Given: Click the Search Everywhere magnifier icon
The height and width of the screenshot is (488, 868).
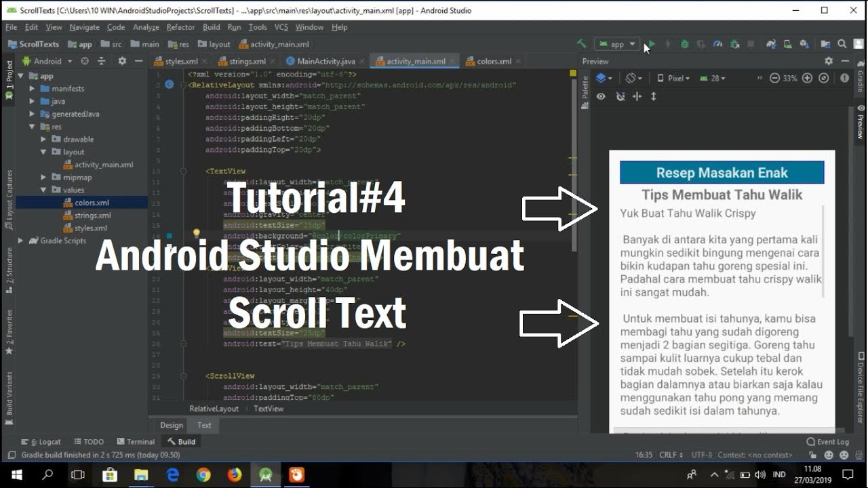Looking at the screenshot, I should (842, 44).
